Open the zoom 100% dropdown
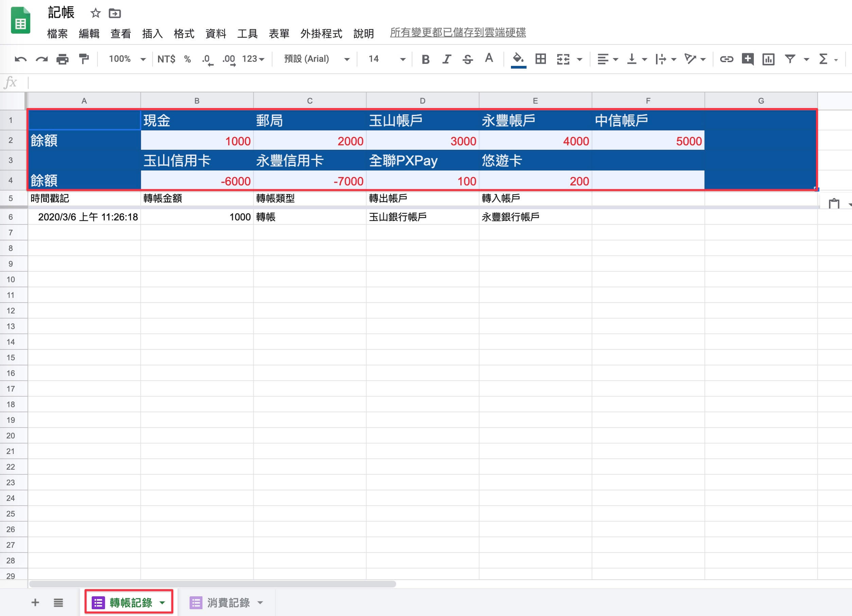Image resolution: width=852 pixels, height=616 pixels. pos(127,59)
